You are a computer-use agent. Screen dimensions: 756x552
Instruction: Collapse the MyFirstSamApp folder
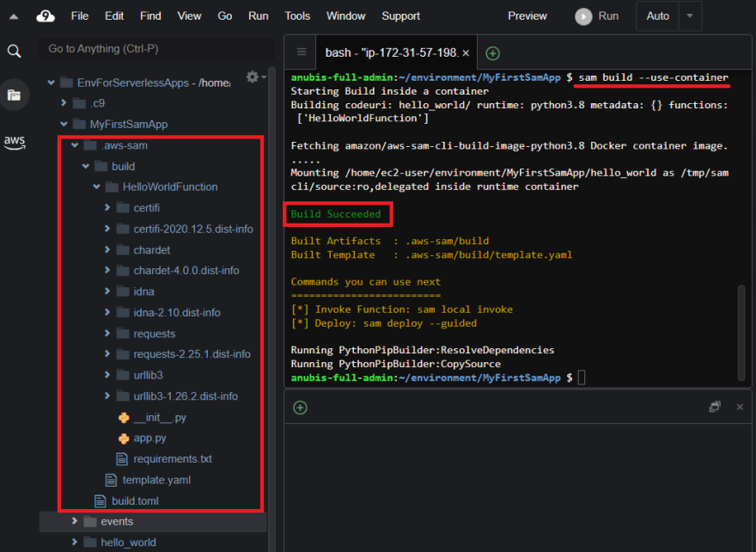[x=64, y=124]
